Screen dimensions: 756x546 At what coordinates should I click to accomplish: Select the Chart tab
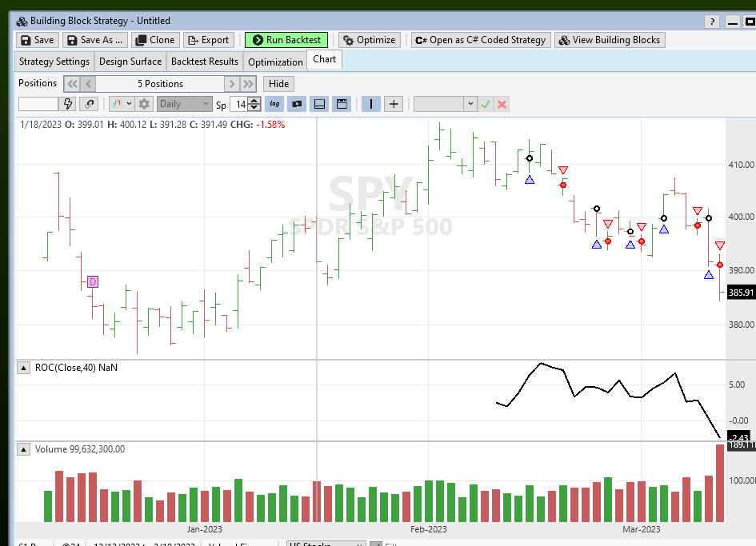coord(325,59)
